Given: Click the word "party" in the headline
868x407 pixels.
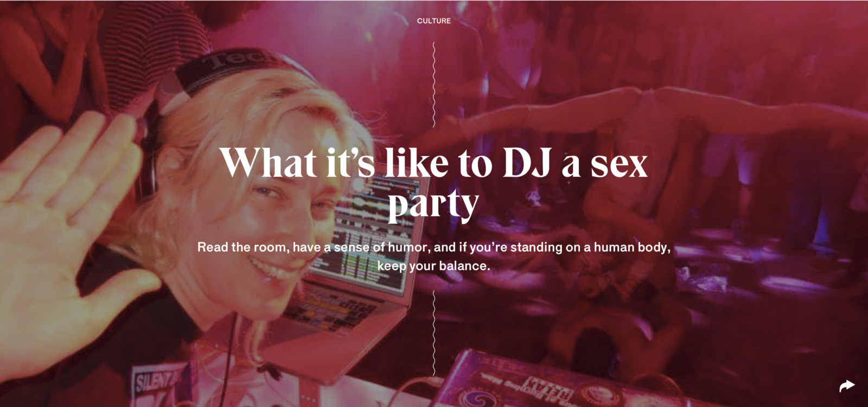Looking at the screenshot, I should click(433, 204).
